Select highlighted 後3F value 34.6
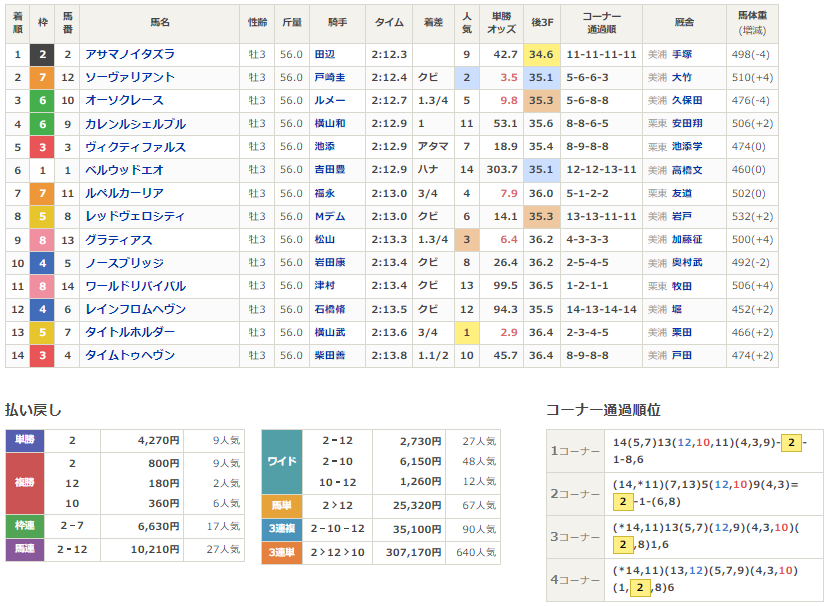The height and width of the screenshot is (606, 830). click(542, 55)
